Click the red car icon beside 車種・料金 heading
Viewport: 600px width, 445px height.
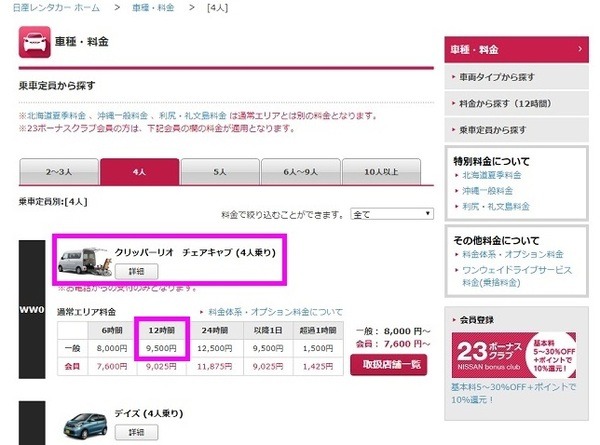click(x=34, y=42)
